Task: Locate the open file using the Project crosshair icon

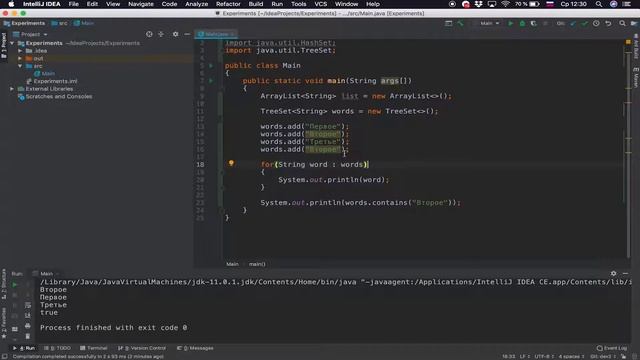Action: tap(149, 34)
